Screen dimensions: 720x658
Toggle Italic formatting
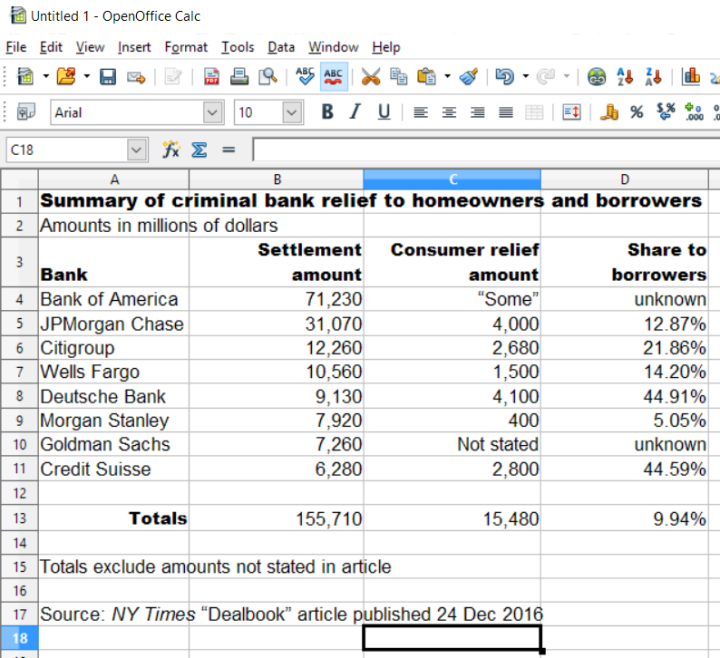pos(355,112)
